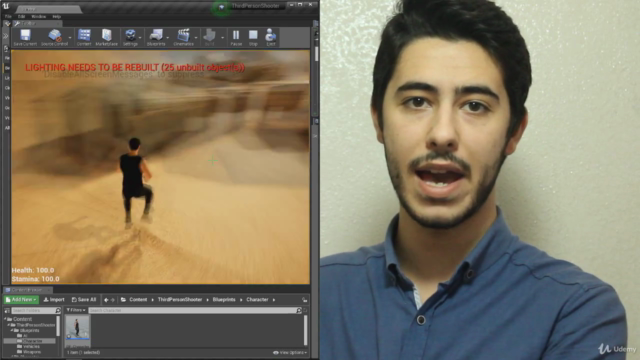Expand the Add New dropdown
Screen dimensions: 640x360
(x=21, y=300)
